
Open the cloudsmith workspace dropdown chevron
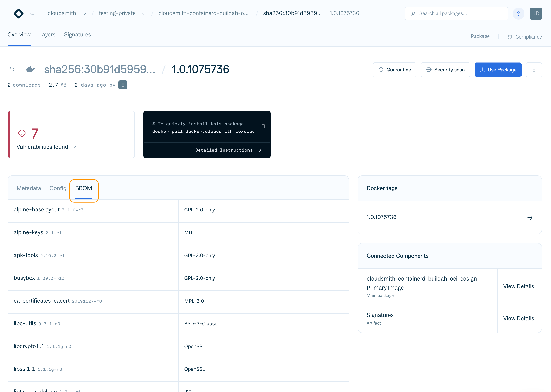pyautogui.click(x=84, y=14)
